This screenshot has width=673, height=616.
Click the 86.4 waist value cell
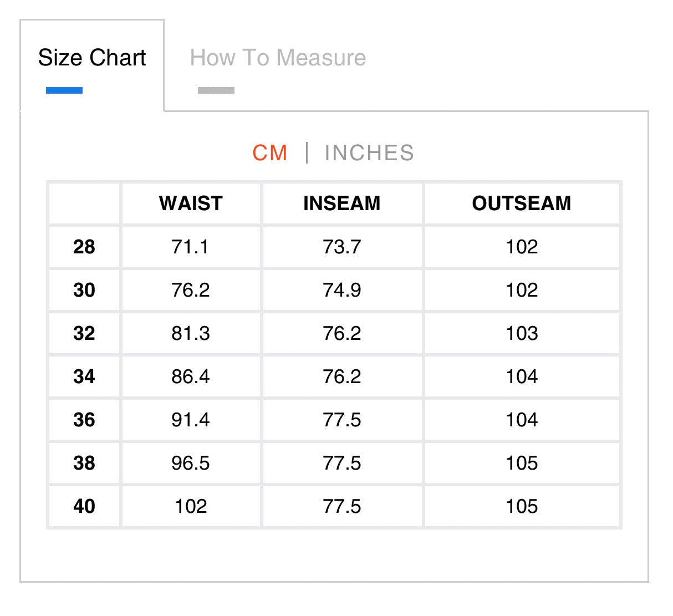point(191,376)
